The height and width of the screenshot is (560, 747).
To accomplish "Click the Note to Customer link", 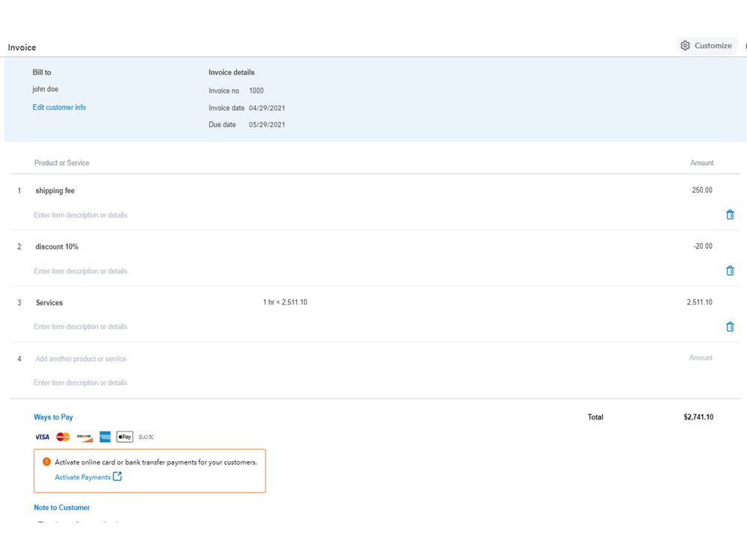I will (61, 508).
